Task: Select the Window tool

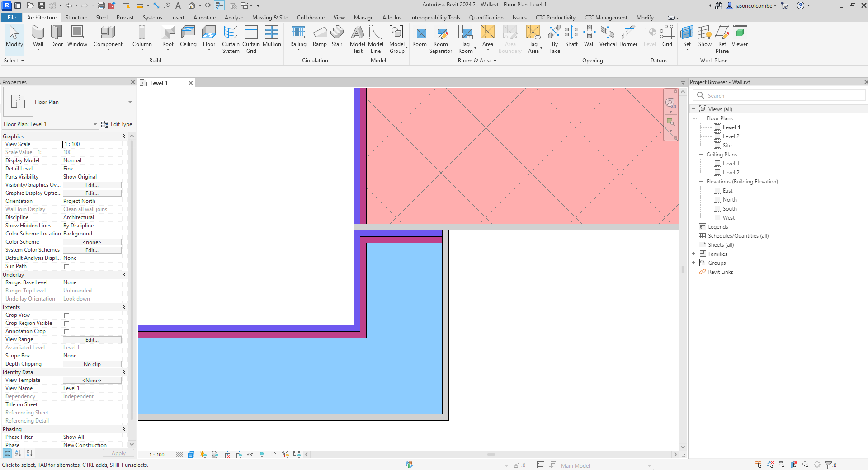Action: (x=77, y=36)
